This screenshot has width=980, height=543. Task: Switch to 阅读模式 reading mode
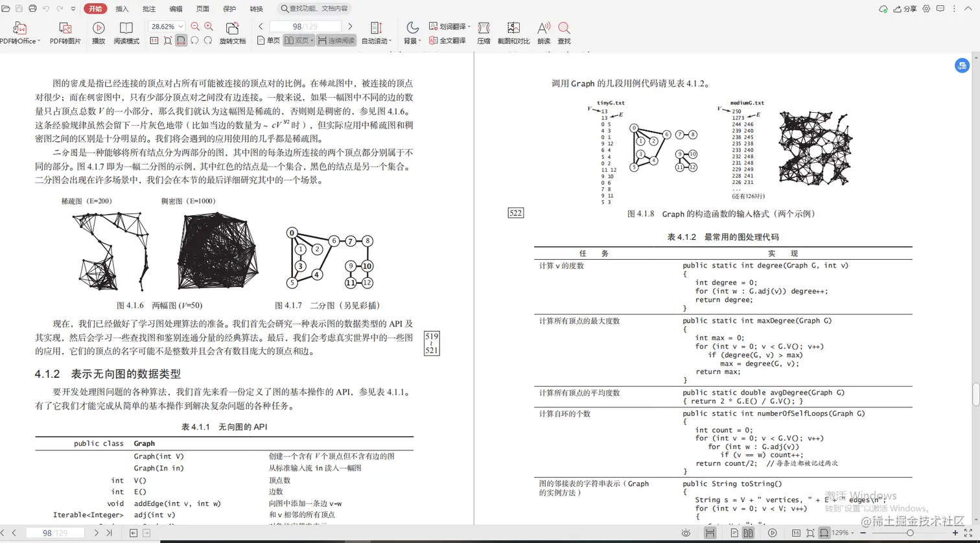[126, 32]
